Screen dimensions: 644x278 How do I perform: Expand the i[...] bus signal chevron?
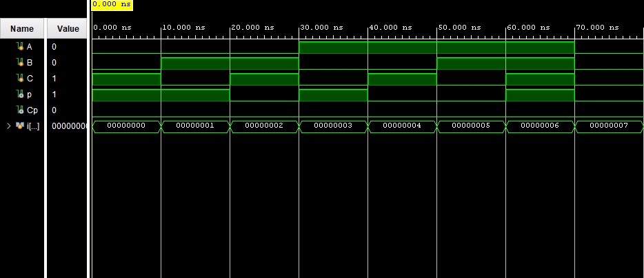(x=8, y=126)
